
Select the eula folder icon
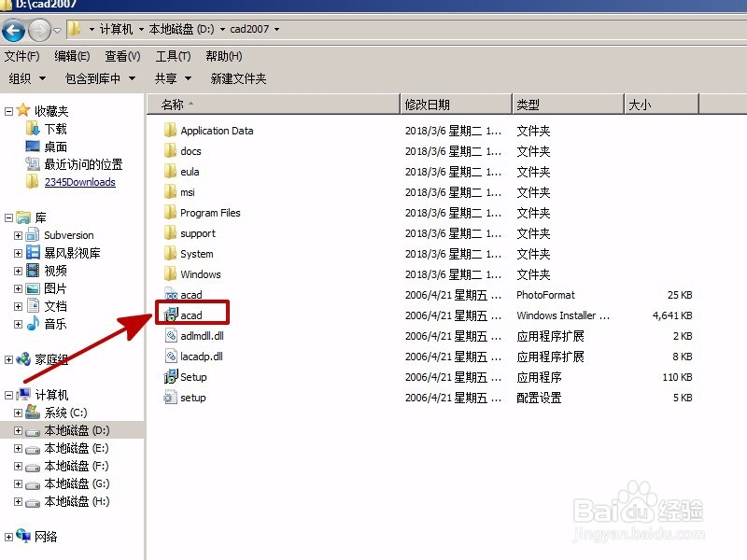170,171
